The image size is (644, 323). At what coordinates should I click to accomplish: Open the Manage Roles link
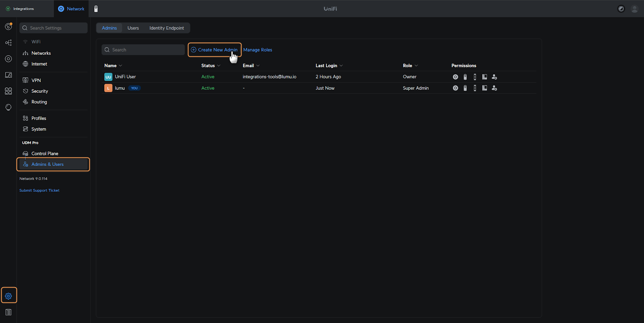[x=258, y=50]
